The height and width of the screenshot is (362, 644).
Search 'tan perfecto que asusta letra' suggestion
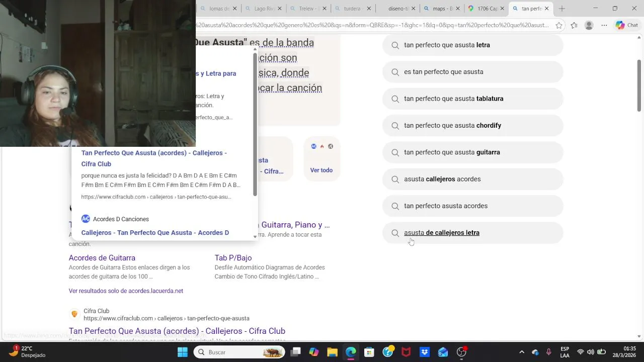click(x=472, y=45)
